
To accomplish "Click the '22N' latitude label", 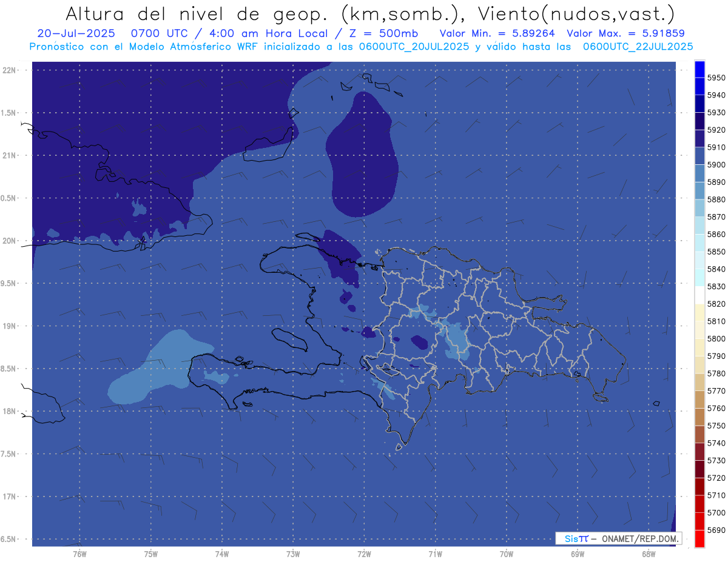I will tap(9, 70).
